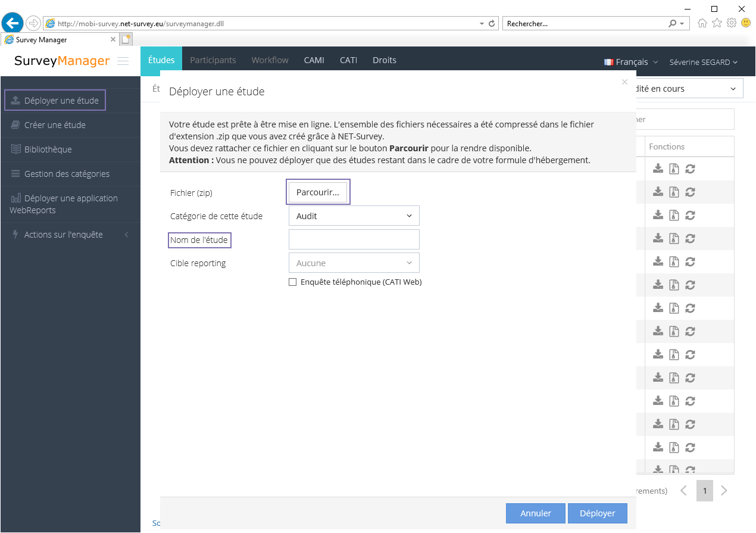
Task: Tick the Enquête téléphonique (CATI Web) checkbox
Action: click(x=292, y=282)
